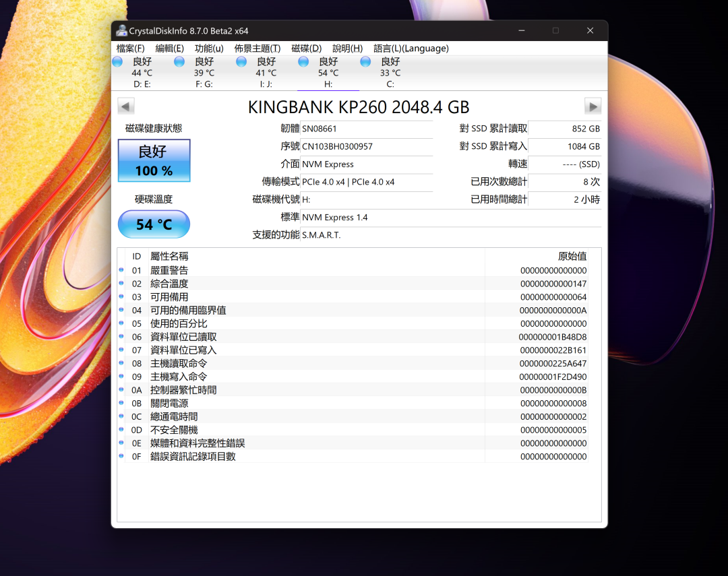Switch to the 33 °C C: disk tab
728x576 pixels.
point(390,73)
